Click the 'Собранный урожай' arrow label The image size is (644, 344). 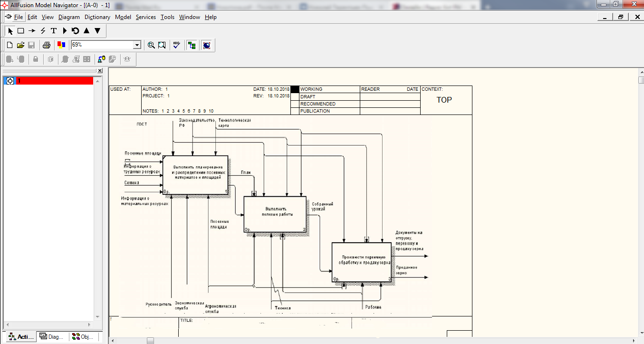point(322,206)
